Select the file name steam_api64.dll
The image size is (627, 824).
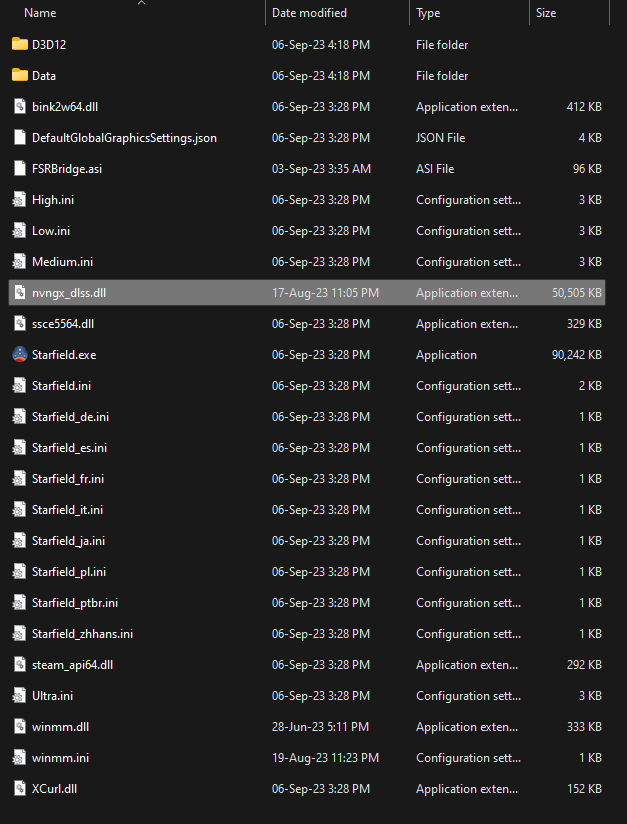(x=72, y=665)
